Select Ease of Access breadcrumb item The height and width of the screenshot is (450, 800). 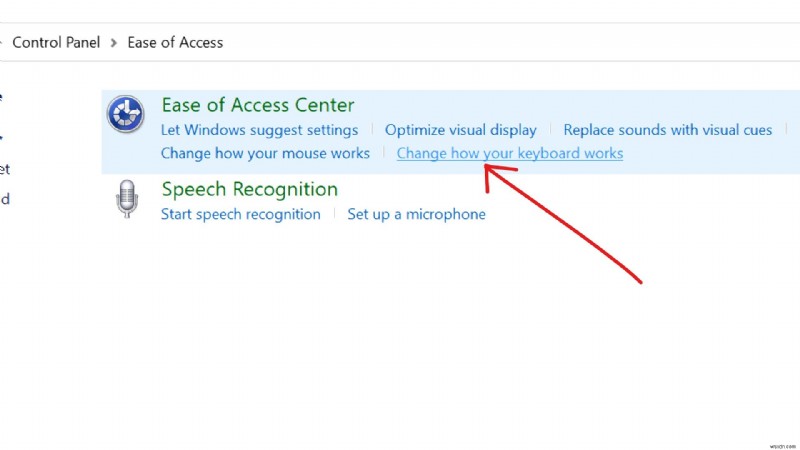[x=175, y=42]
